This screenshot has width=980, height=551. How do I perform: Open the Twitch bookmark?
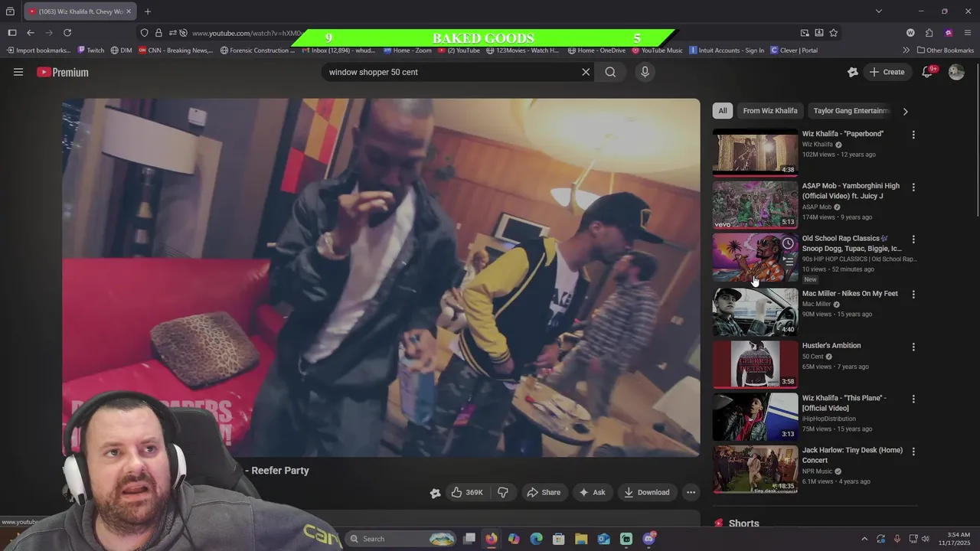point(91,51)
